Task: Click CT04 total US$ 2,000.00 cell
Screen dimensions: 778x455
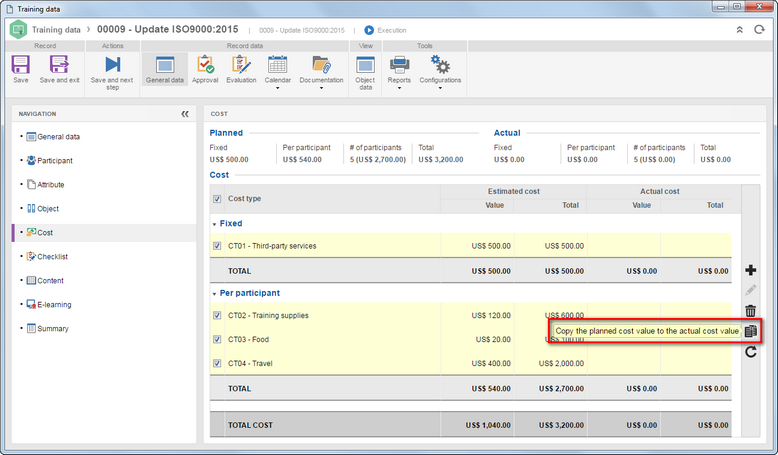Action: (561, 363)
